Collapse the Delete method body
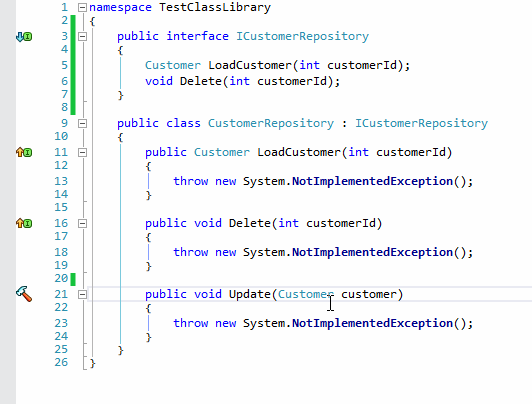The image size is (532, 404). (x=82, y=224)
